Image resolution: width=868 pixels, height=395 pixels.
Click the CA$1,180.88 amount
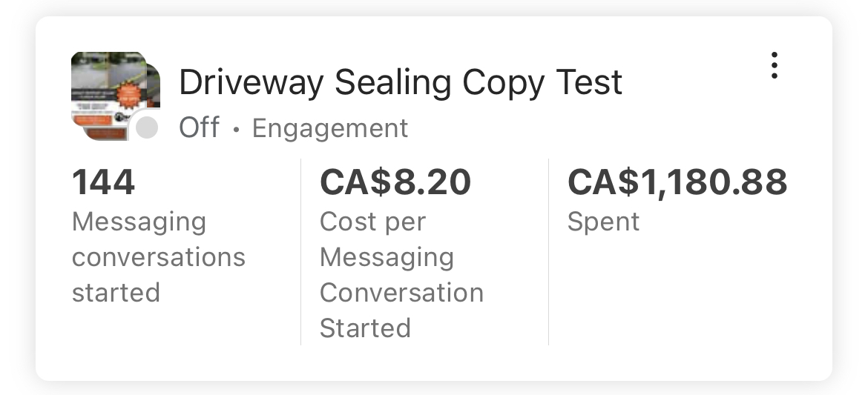click(x=677, y=182)
